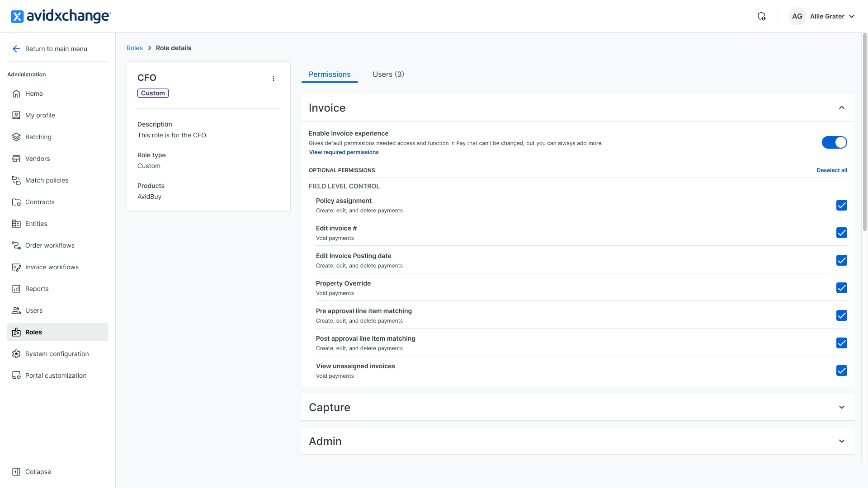Open the CFO role three-dot menu
Image resolution: width=868 pixels, height=488 pixels.
click(274, 79)
